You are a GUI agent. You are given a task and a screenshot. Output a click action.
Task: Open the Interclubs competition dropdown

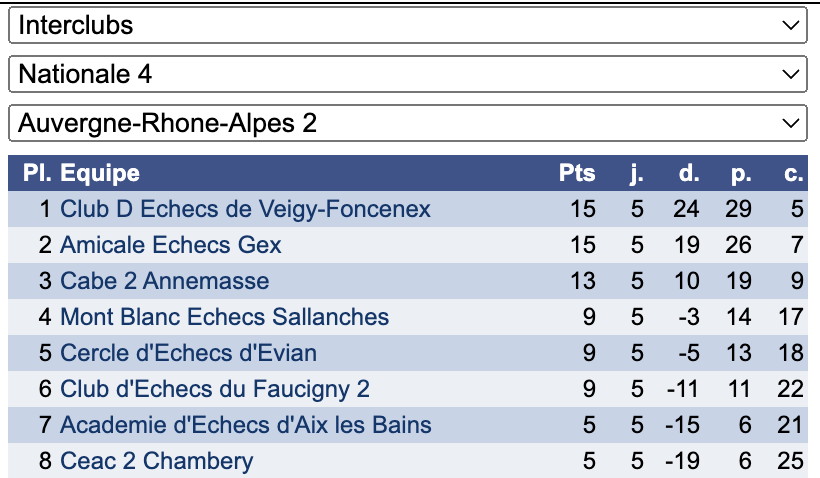coord(408,25)
